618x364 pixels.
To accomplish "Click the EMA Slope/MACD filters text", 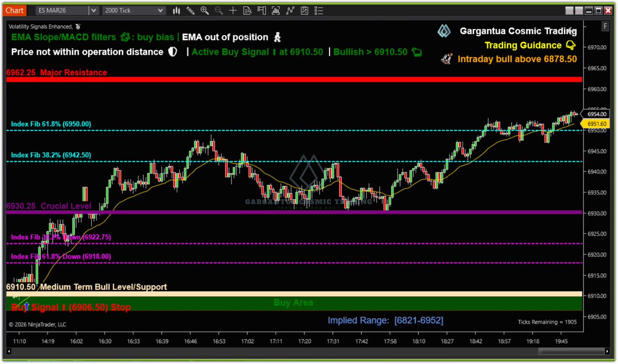I will pyautogui.click(x=64, y=37).
